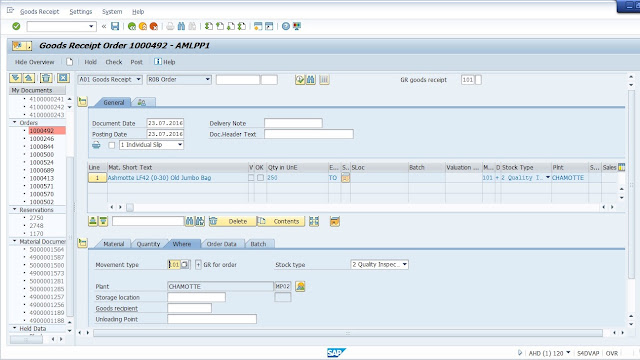Click the new document icon beside Hide Overview
The width and height of the screenshot is (640, 360).
coord(69,62)
